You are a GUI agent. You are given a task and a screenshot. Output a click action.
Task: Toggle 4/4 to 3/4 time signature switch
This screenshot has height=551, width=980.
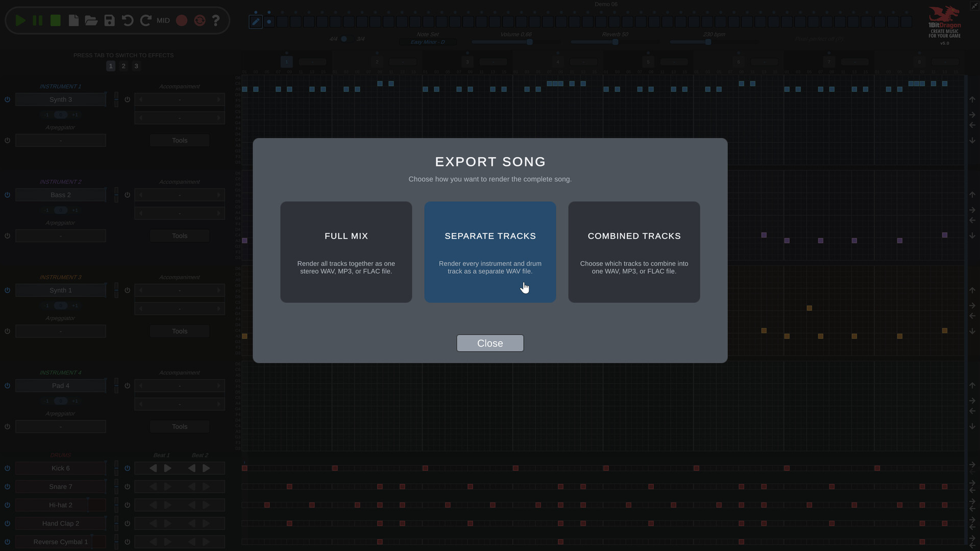tap(347, 39)
